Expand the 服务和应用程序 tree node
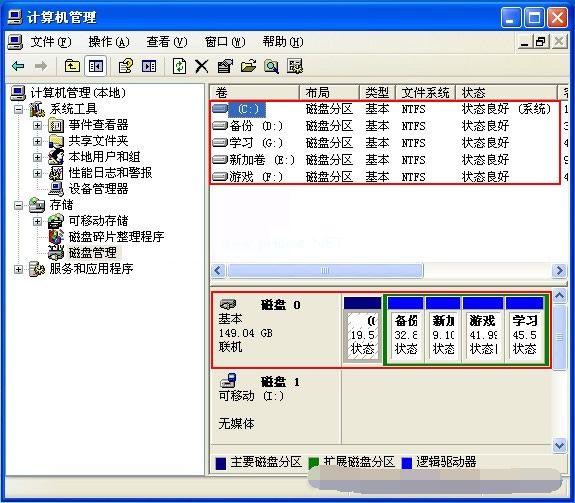 click(18, 269)
